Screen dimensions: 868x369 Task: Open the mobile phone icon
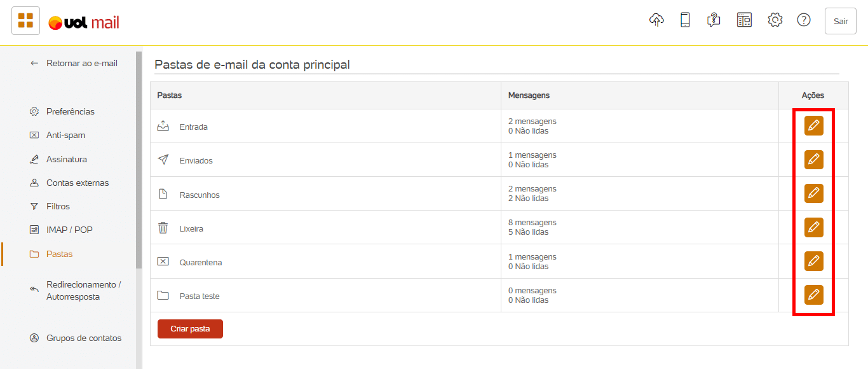[x=685, y=20]
